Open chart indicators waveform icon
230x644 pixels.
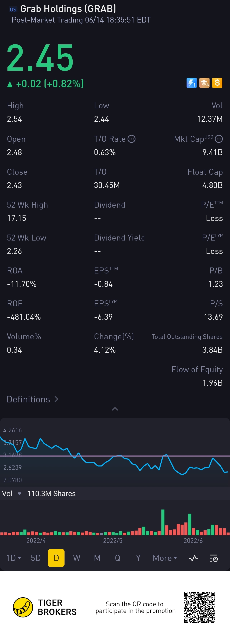(x=193, y=558)
